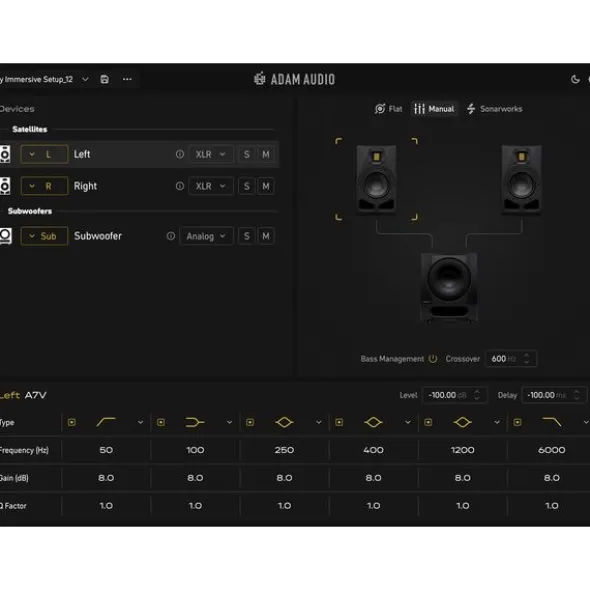Open the Immersive Setup_12 preset dropdown
This screenshot has height=591, width=590.
pyautogui.click(x=85, y=79)
